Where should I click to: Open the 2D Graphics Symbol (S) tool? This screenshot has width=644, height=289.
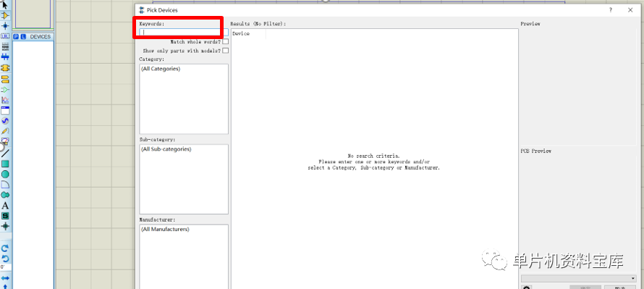tap(5, 216)
